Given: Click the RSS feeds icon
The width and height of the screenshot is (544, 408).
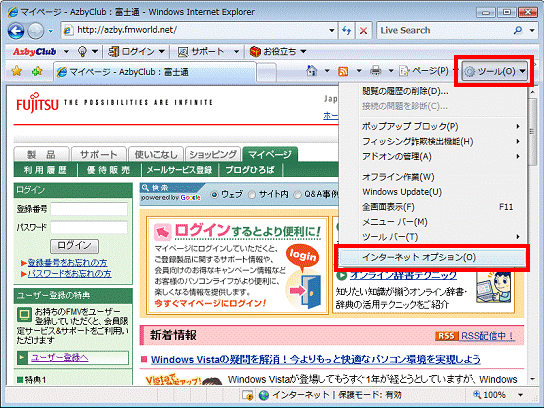Looking at the screenshot, I should (x=343, y=71).
